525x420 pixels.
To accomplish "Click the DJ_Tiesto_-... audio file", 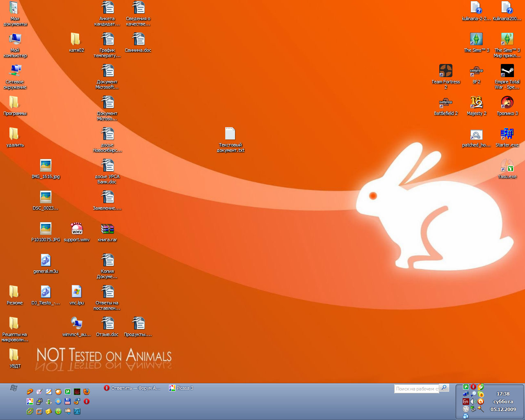I will coord(46,294).
